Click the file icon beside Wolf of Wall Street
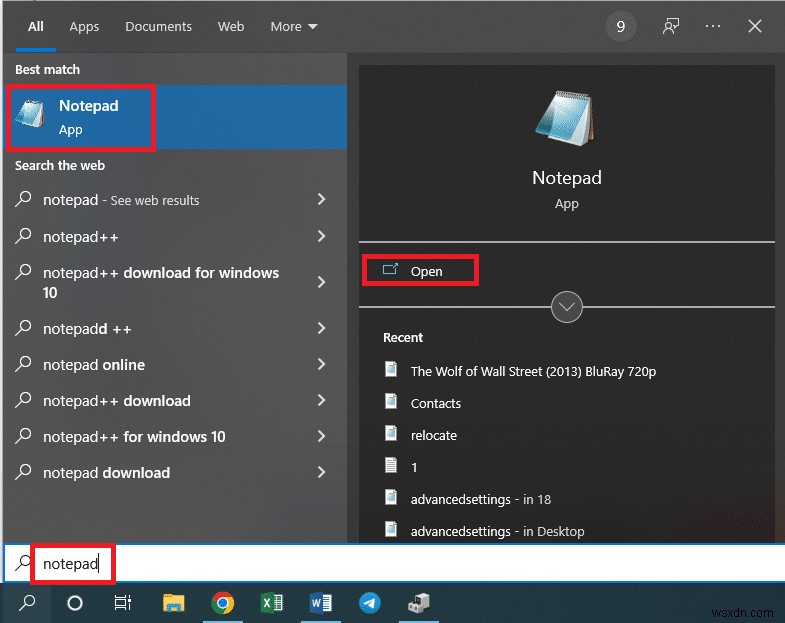 391,369
